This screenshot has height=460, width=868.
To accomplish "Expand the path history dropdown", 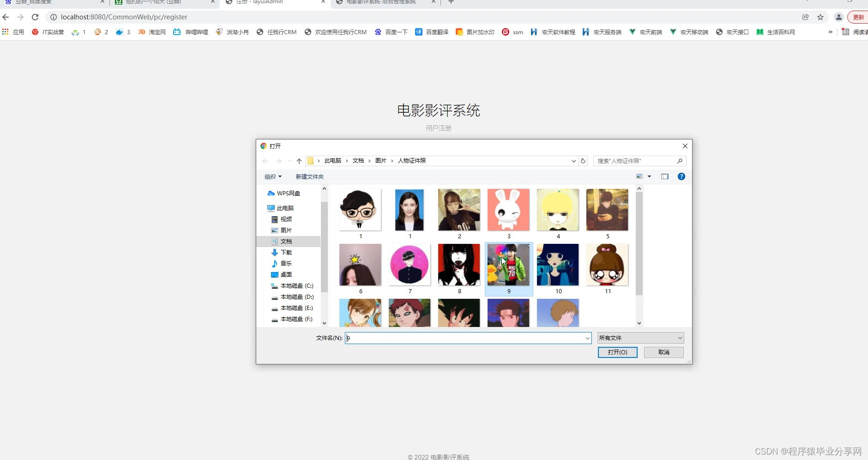I will [x=573, y=161].
